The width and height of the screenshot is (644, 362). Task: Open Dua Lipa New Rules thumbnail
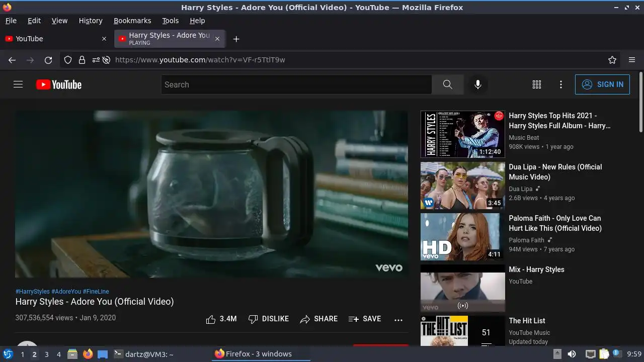coord(462,186)
